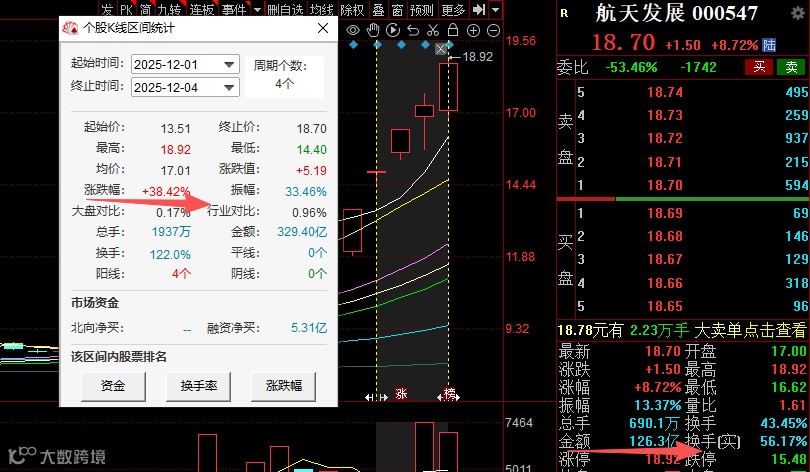Click the buy-sell ratio bar between 卖盘 and 买盘

[683, 199]
